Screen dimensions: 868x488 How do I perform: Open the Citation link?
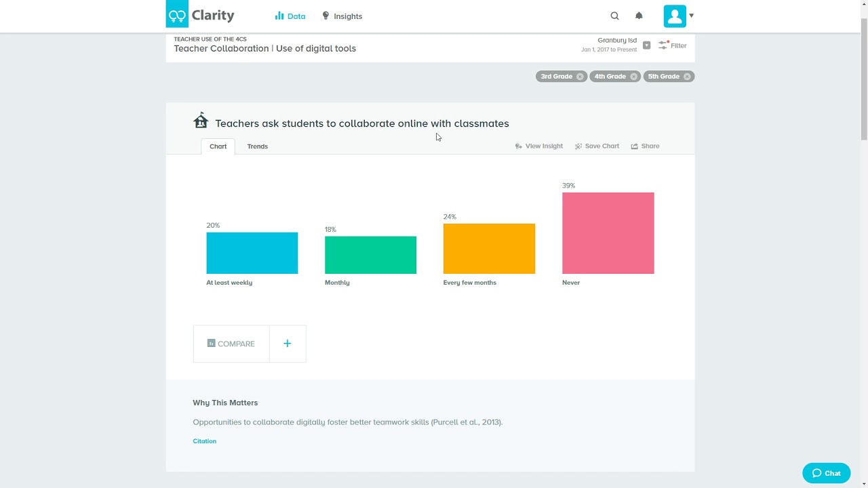(x=205, y=441)
